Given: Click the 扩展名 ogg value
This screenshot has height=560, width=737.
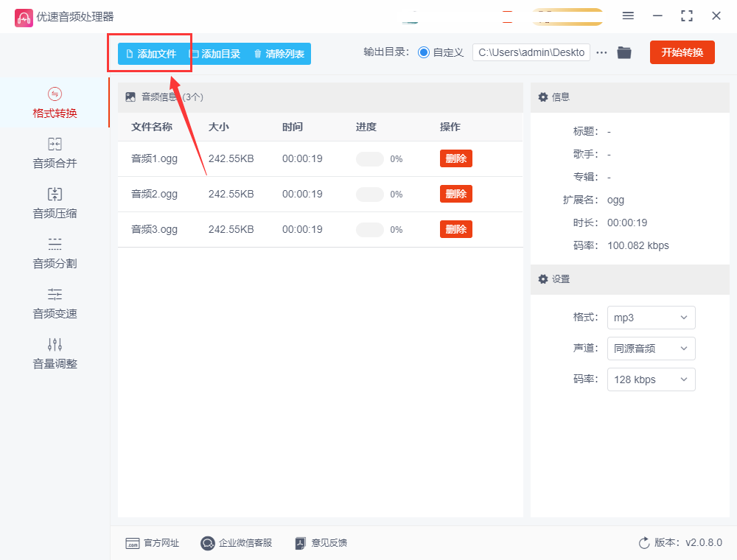Looking at the screenshot, I should 615,200.
